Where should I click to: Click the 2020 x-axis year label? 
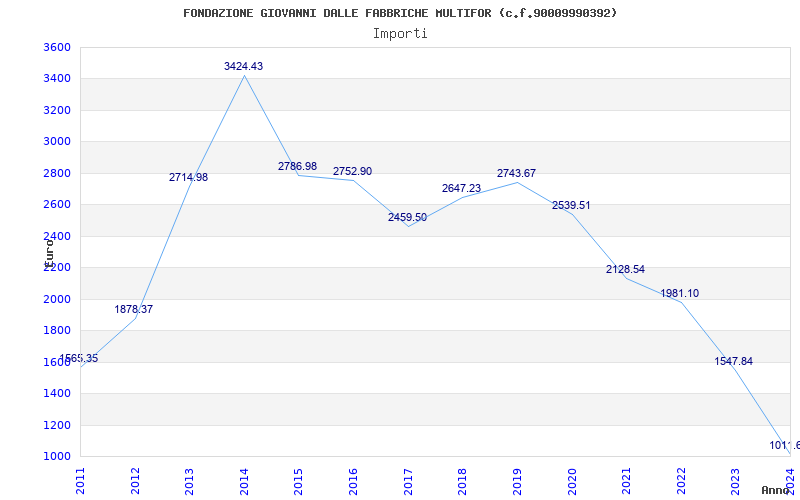click(x=571, y=482)
